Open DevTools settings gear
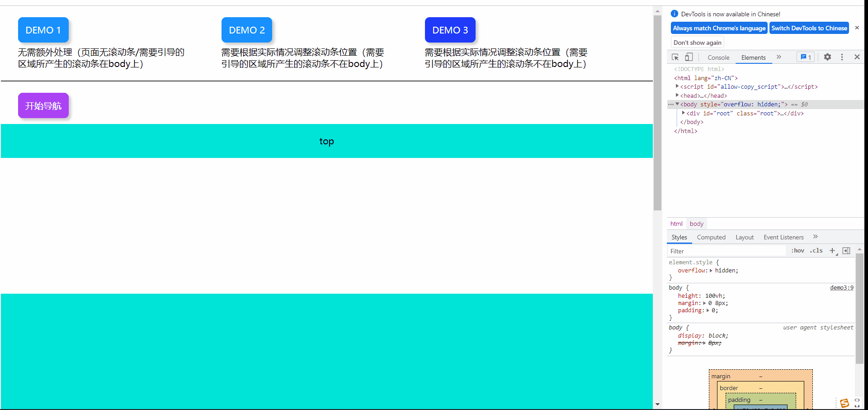868x410 pixels. click(x=827, y=57)
